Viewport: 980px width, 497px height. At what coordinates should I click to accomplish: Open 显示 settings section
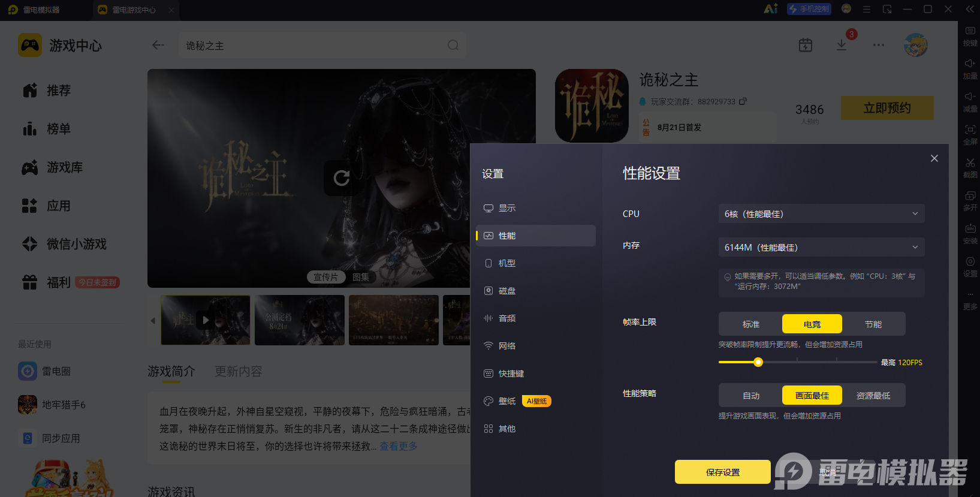point(536,208)
